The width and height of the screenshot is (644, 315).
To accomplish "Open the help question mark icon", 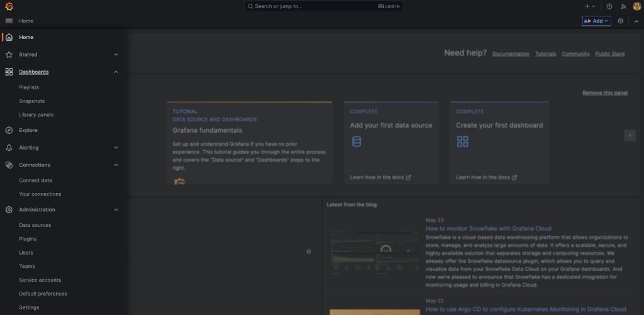I will point(609,6).
